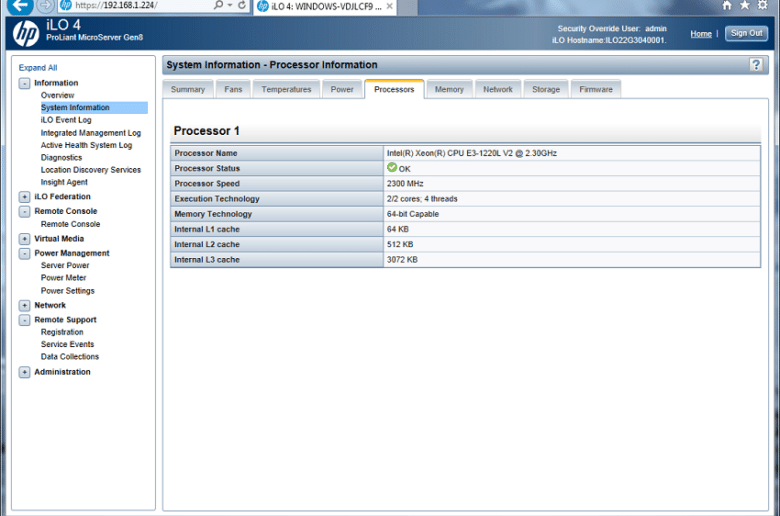Click the address bar search magnifier icon
The width and height of the screenshot is (780, 516).
(x=218, y=5)
